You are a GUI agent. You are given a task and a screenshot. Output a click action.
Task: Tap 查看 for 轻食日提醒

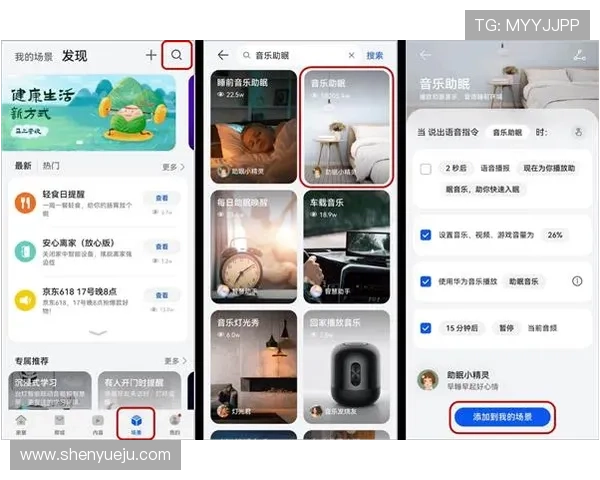[161, 198]
